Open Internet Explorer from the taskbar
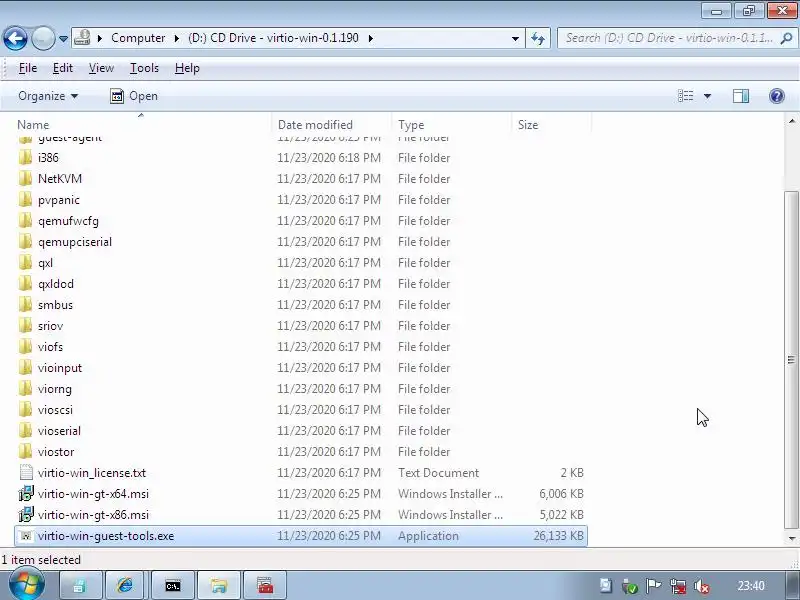The image size is (800, 600). coord(124,585)
